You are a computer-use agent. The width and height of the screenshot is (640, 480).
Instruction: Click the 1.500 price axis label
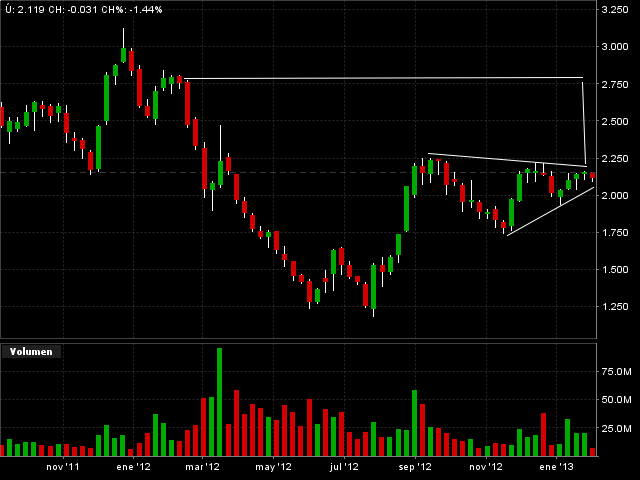pos(615,269)
